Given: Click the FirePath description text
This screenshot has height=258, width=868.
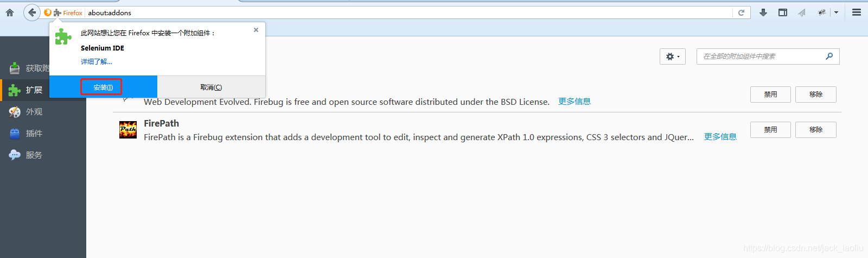Looking at the screenshot, I should tap(419, 137).
